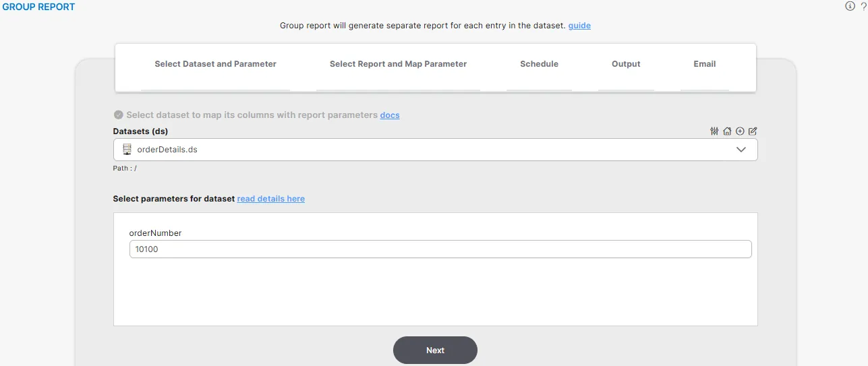Click the plus circle icon to add dataset
Screen dimensions: 868x366
tap(740, 131)
